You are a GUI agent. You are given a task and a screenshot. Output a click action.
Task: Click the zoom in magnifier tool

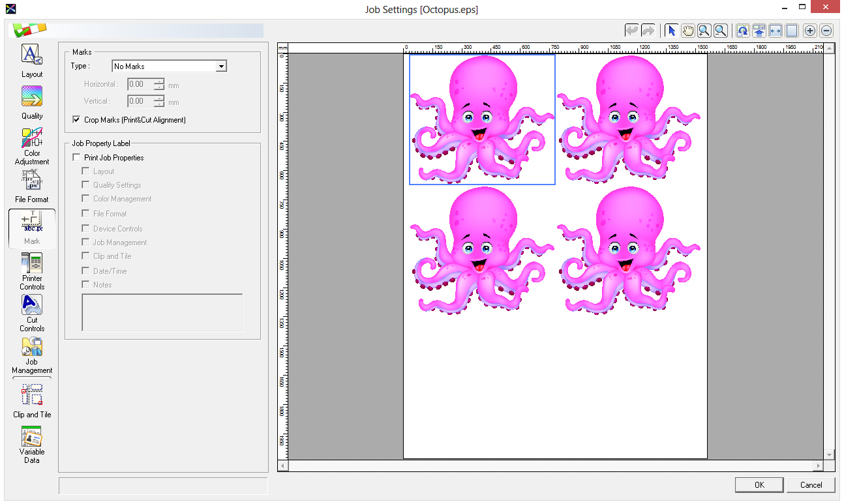704,31
